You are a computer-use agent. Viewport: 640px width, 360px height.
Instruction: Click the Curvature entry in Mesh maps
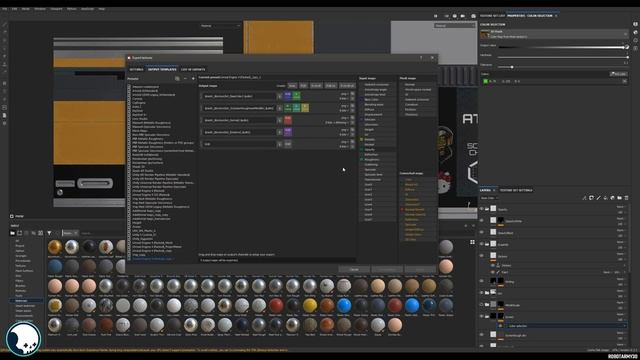417,104
